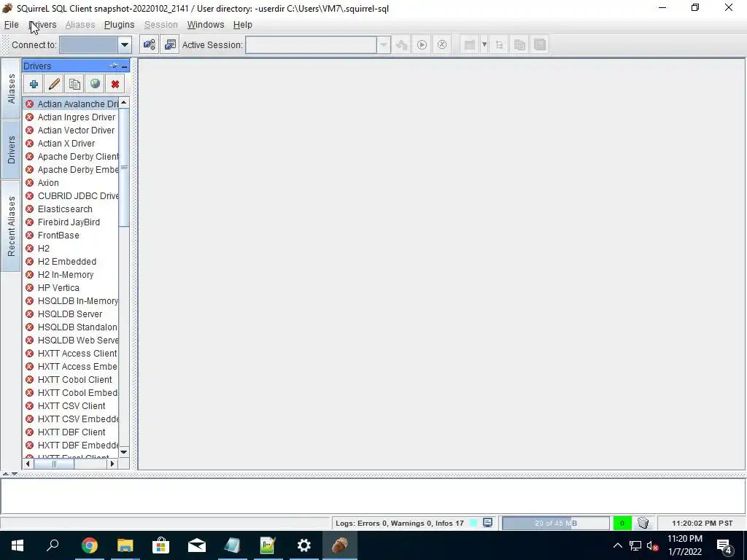Click the Run SQL play icon

pos(422,44)
